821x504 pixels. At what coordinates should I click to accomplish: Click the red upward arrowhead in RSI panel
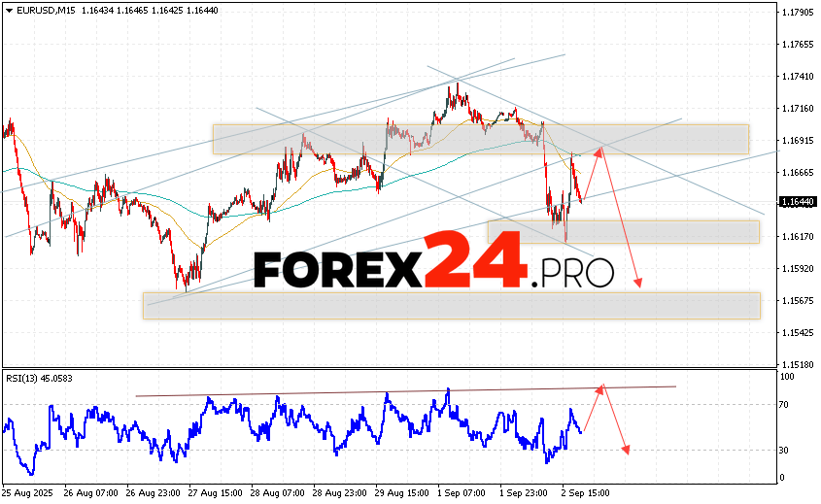[x=601, y=388]
